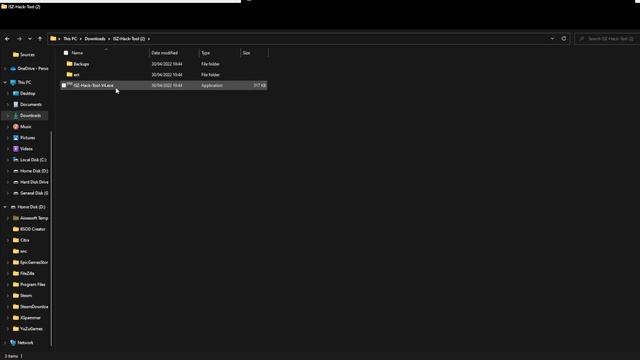Click the 3 items status bar text
This screenshot has height=360, width=640.
tap(11, 356)
